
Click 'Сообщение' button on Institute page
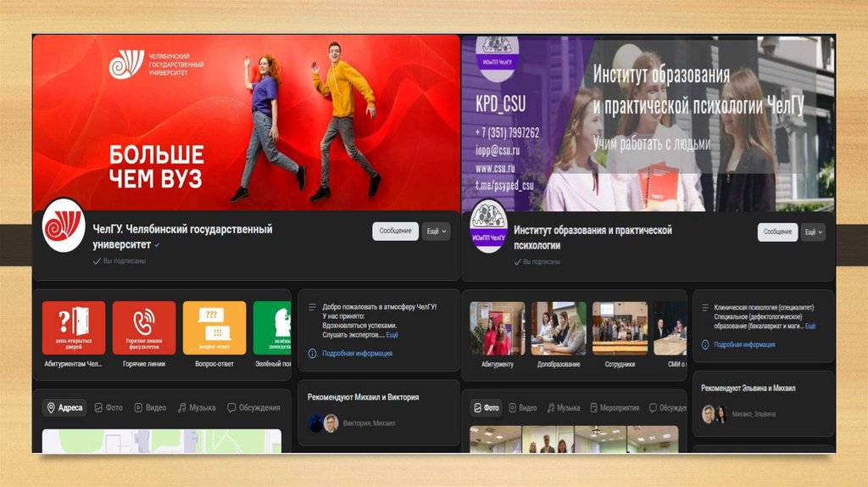tap(777, 232)
